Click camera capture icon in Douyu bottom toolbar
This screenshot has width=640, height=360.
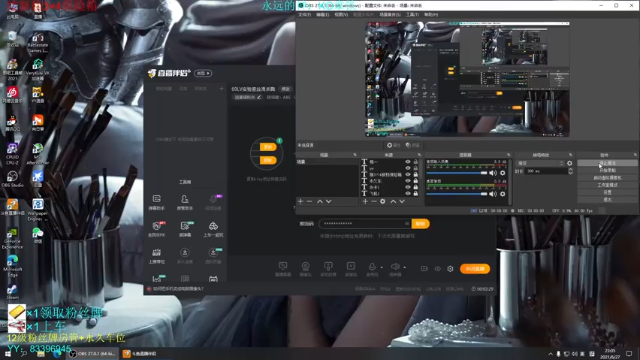pos(305,267)
